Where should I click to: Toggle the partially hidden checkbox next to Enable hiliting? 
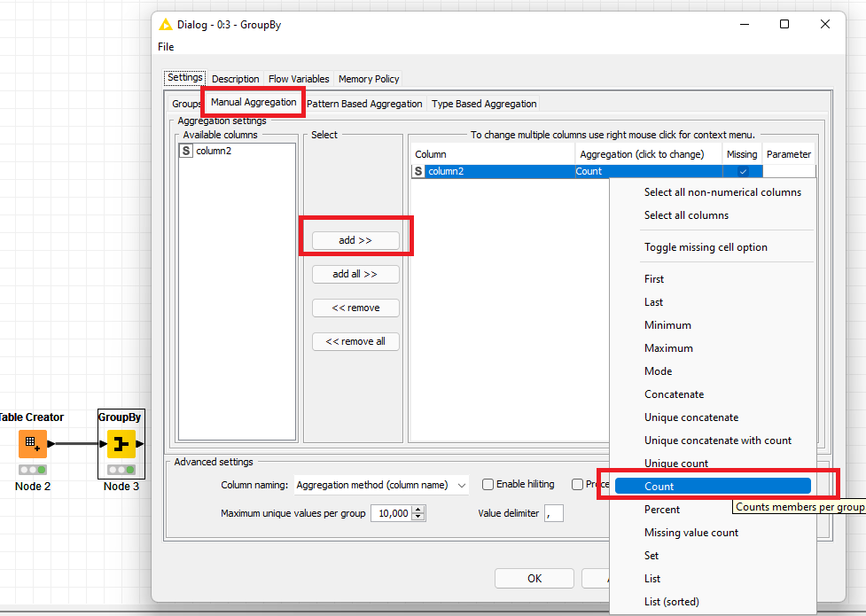click(577, 484)
